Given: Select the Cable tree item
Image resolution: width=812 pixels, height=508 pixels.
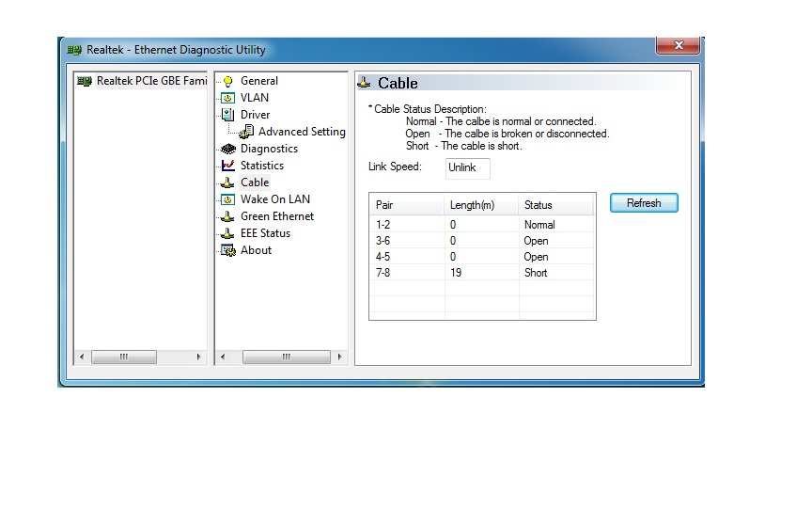Looking at the screenshot, I should coord(255,183).
